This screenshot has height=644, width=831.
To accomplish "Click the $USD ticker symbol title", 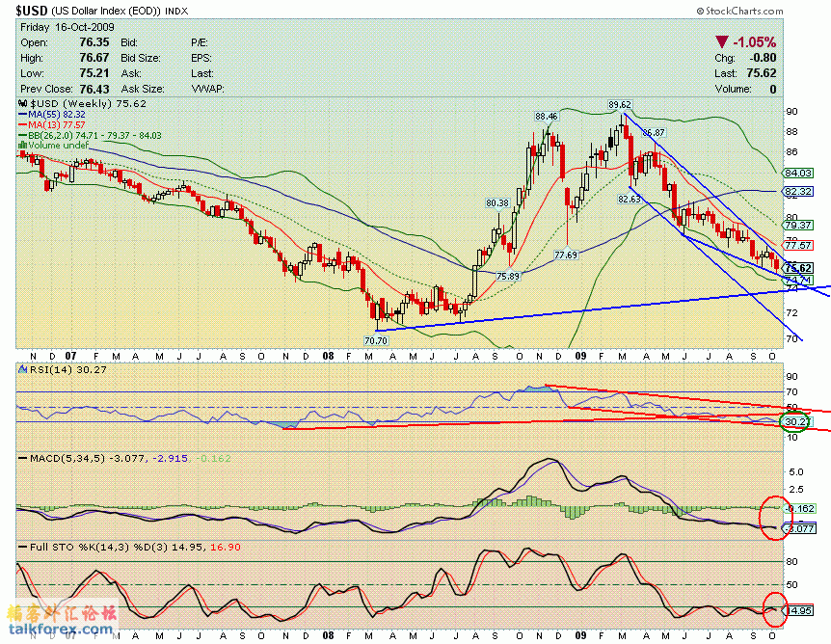I will tap(31, 10).
